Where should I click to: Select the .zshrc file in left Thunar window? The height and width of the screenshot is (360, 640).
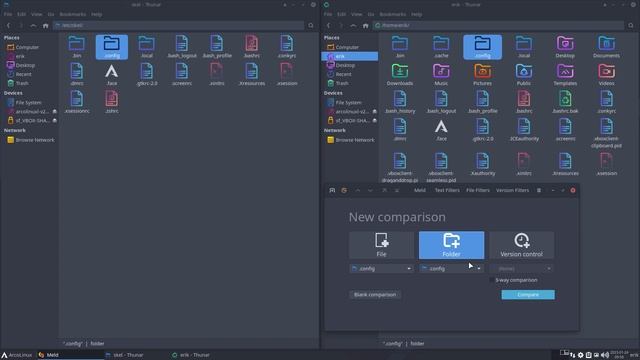coord(111,102)
